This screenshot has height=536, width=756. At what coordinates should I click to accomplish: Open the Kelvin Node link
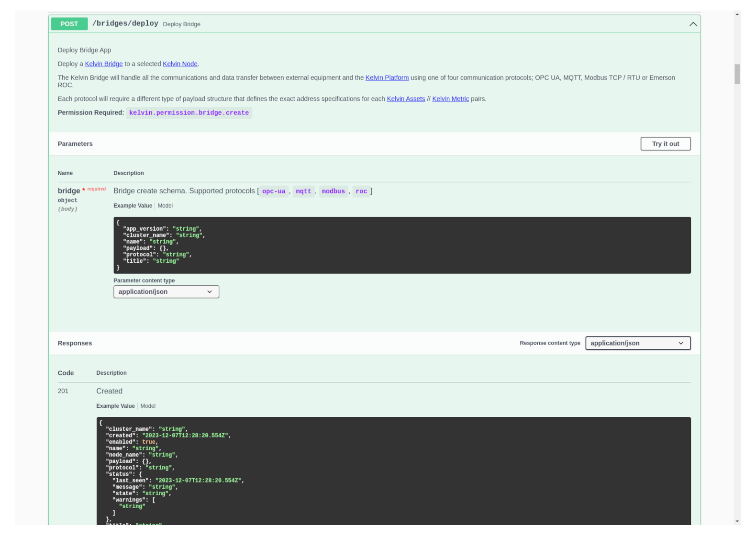click(x=180, y=64)
